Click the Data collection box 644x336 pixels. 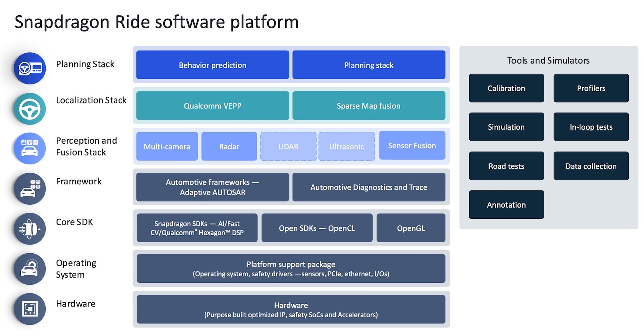591,166
